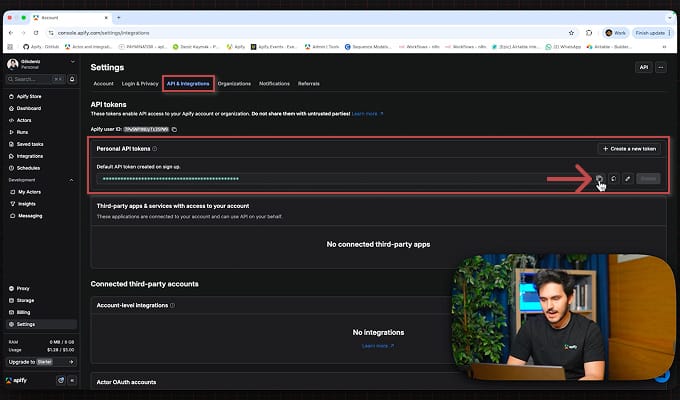Open the Actors sidebar item

point(20,120)
